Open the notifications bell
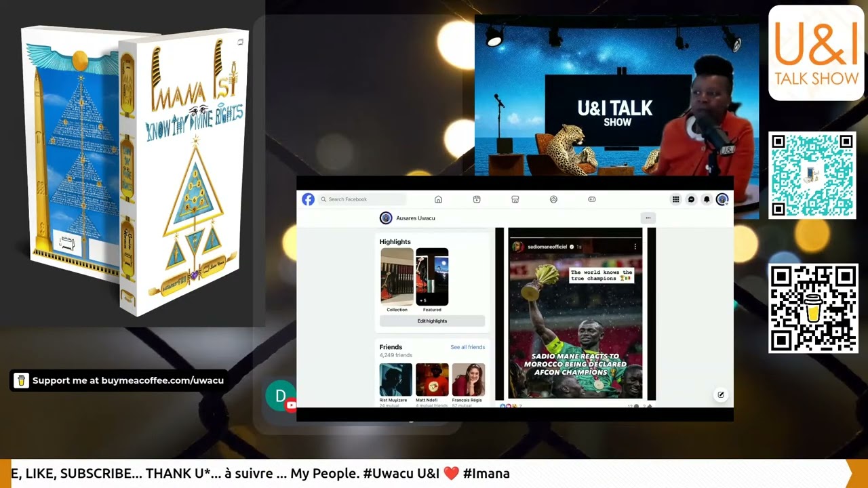Screen dimensions: 868x488 (707, 199)
